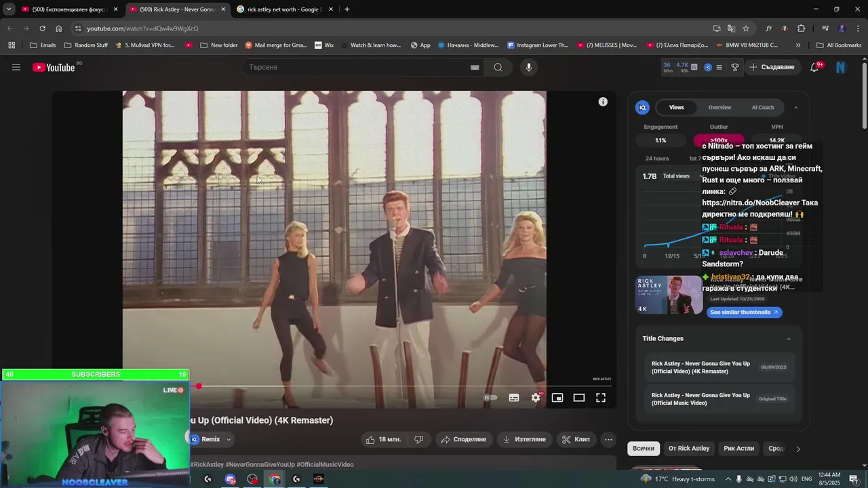
Task: Open the browser tab search dropdown
Action: pos(9,9)
